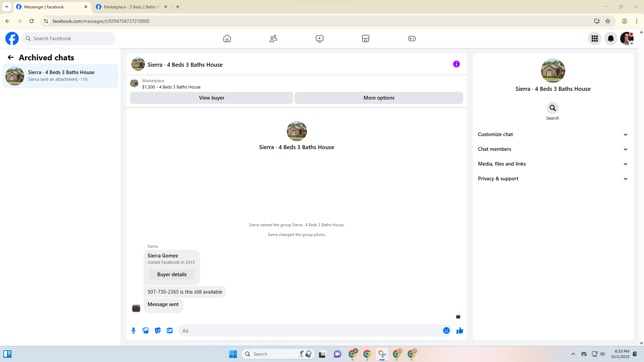
Task: Open Chrome three-dot menu
Action: (x=637, y=21)
